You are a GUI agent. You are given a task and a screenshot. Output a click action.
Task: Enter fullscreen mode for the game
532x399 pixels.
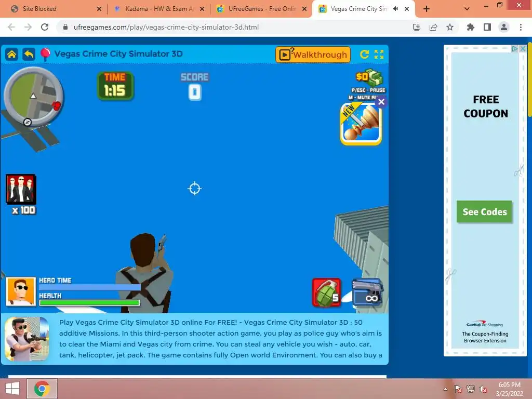point(379,54)
